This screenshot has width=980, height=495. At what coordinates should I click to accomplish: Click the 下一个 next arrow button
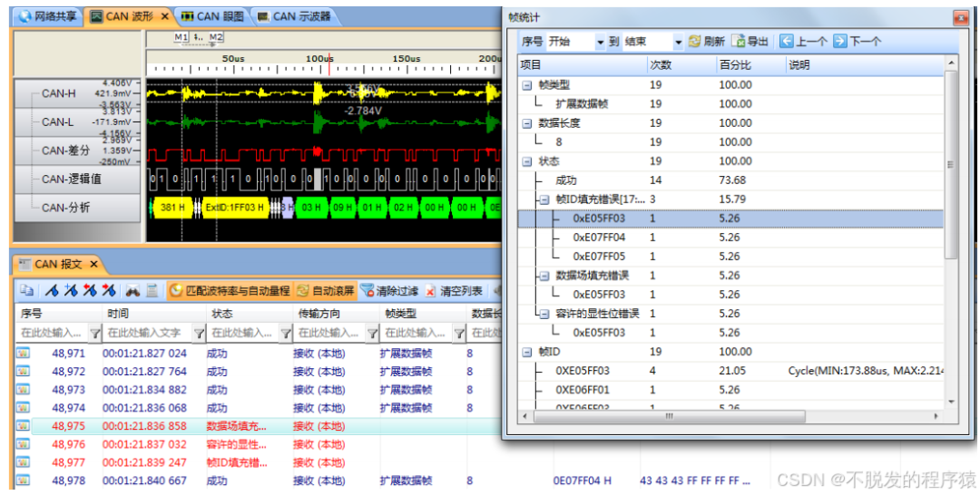[x=857, y=42]
